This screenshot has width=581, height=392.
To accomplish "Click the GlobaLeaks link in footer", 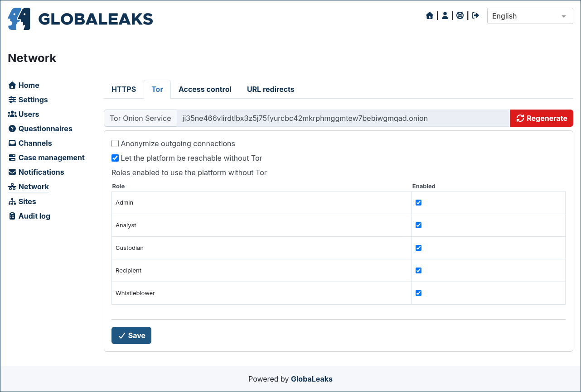I will (312, 379).
